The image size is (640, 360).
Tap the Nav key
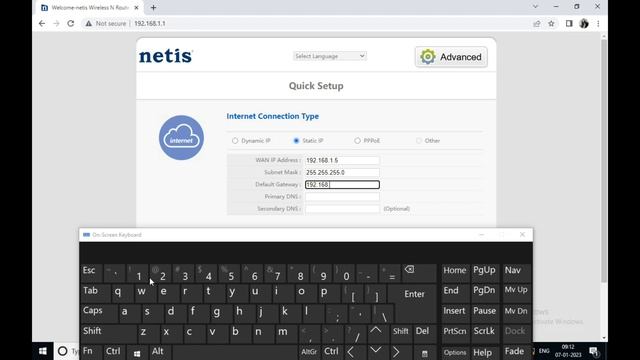[x=516, y=273]
